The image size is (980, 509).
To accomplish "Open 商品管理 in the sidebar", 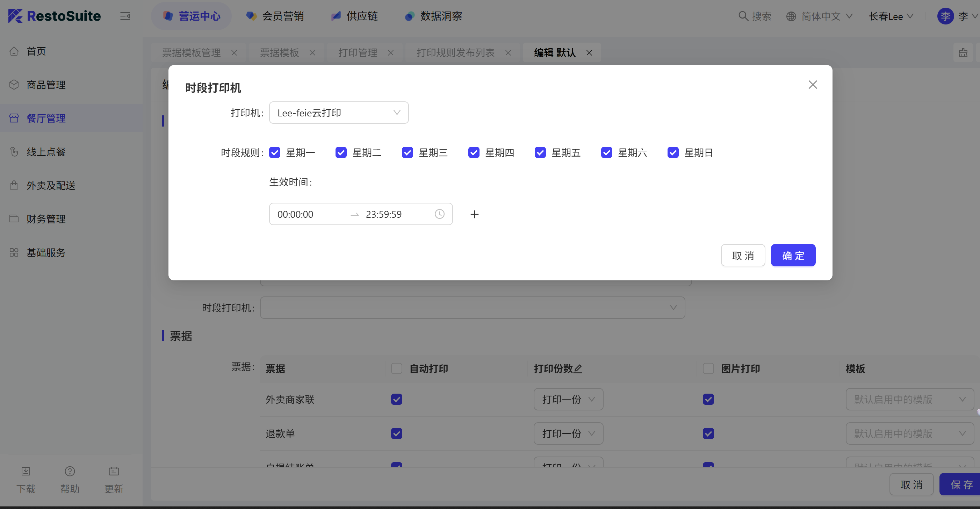I will coord(46,85).
